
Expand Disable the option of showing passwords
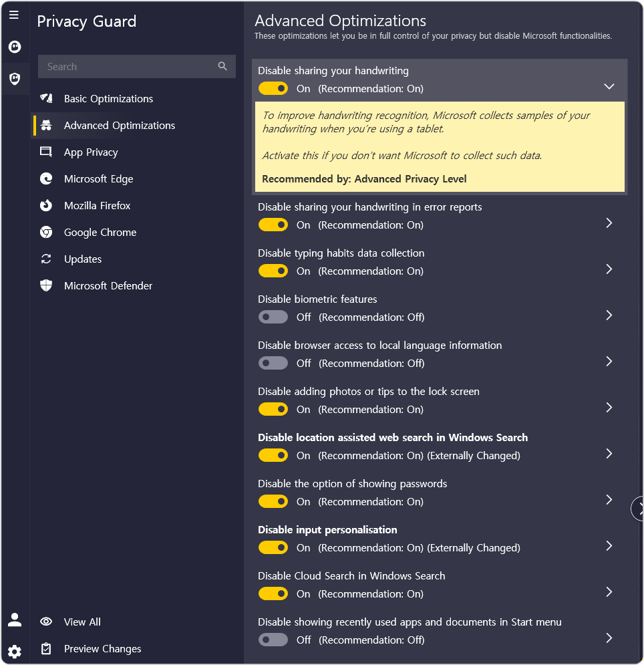point(609,499)
